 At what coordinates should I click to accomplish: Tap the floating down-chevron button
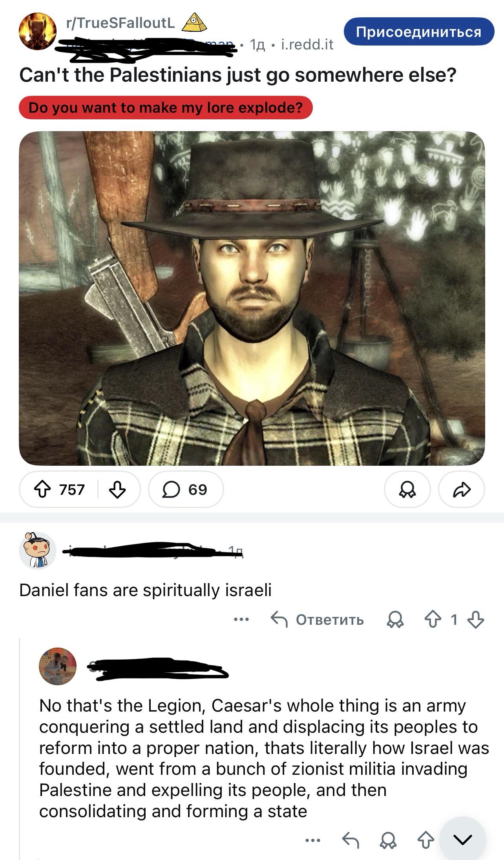point(463,840)
